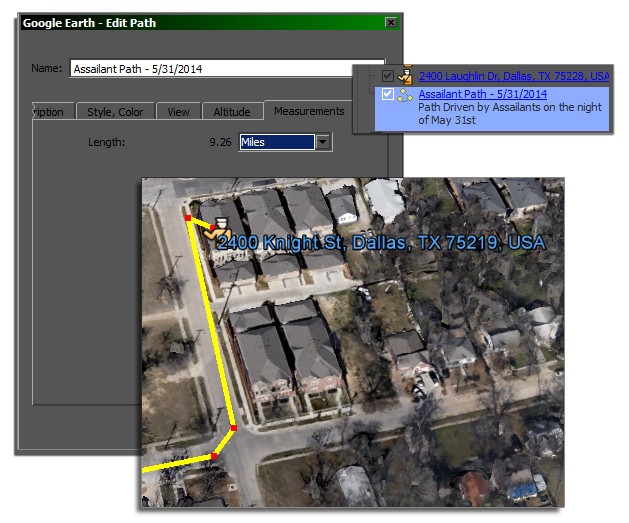Click the Path Driven by Assailants description
This screenshot has height=523, width=629.
510,114
